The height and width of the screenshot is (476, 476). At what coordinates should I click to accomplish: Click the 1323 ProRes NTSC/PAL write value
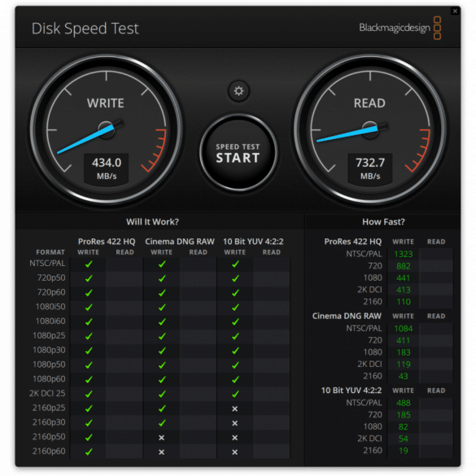pyautogui.click(x=403, y=254)
